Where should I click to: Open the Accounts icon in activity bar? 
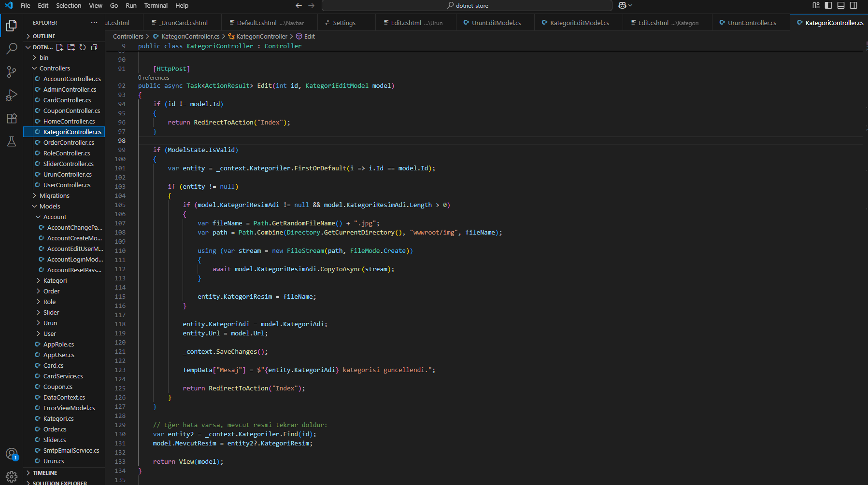tap(12, 454)
